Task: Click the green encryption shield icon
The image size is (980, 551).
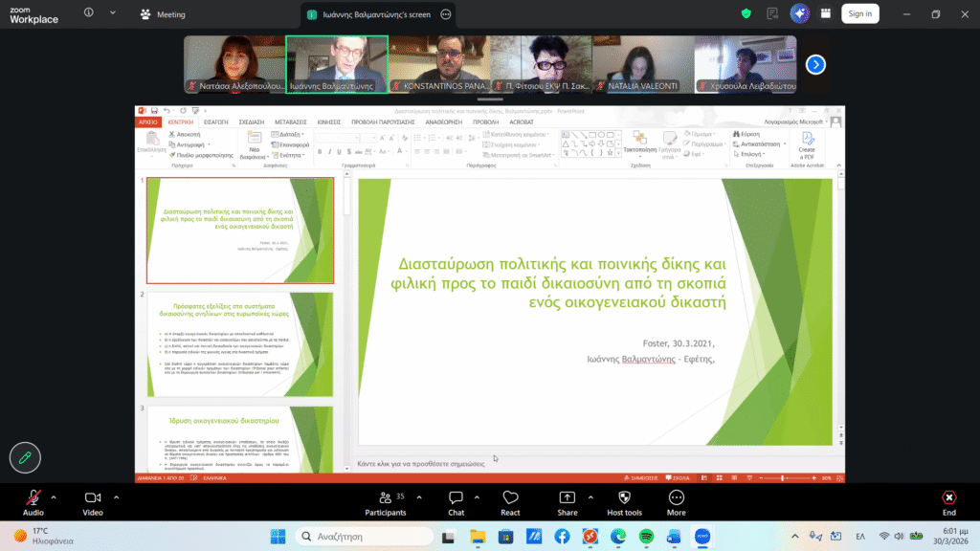Action: point(746,13)
